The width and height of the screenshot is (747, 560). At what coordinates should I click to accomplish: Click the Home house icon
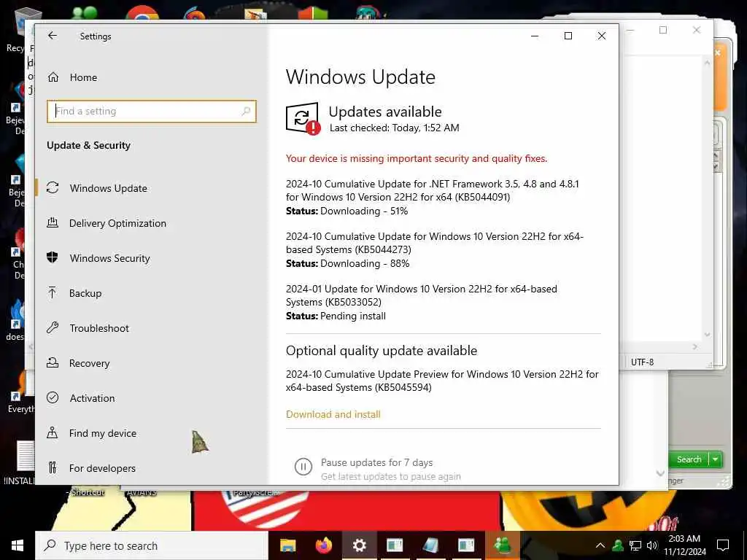click(x=53, y=77)
